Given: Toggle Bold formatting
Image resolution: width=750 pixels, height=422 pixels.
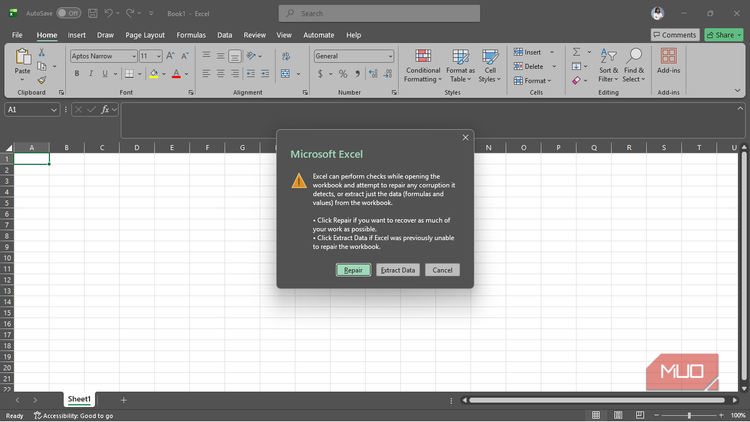Looking at the screenshot, I should (77, 74).
